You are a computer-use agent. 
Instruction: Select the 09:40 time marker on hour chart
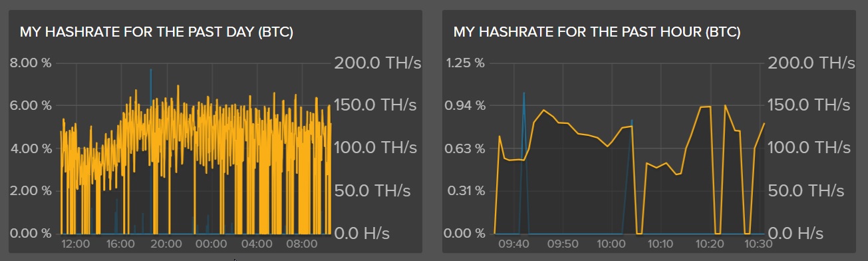[513, 244]
